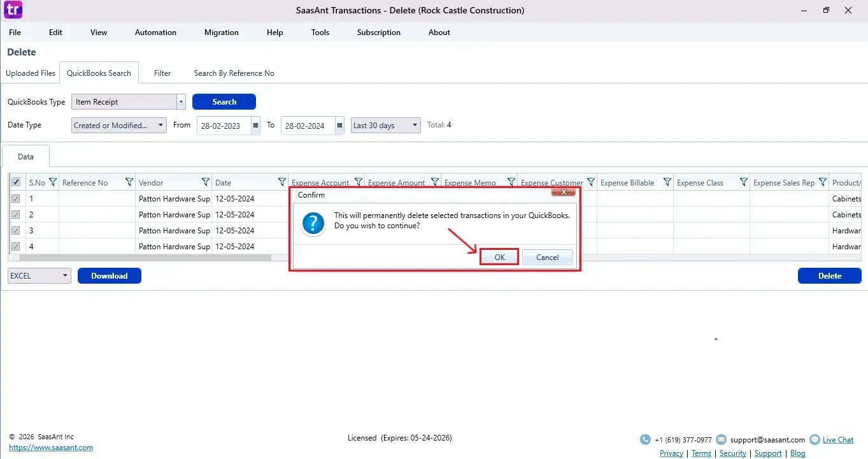Click the Date cell in row 3
This screenshot has height=459, width=868.
250,230
